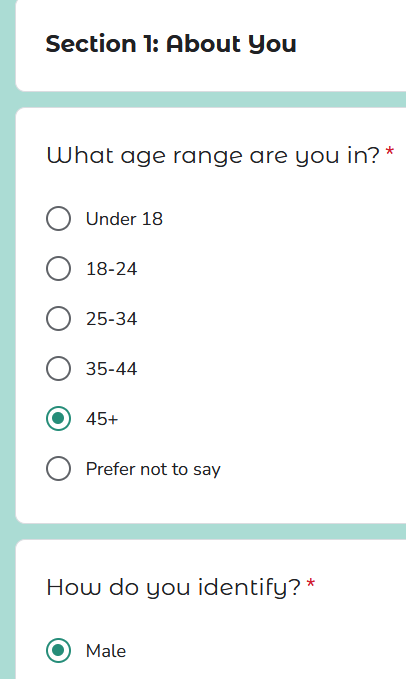The image size is (406, 679).
Task: Click the 'Prefer not to say' label text
Action: [x=153, y=469]
